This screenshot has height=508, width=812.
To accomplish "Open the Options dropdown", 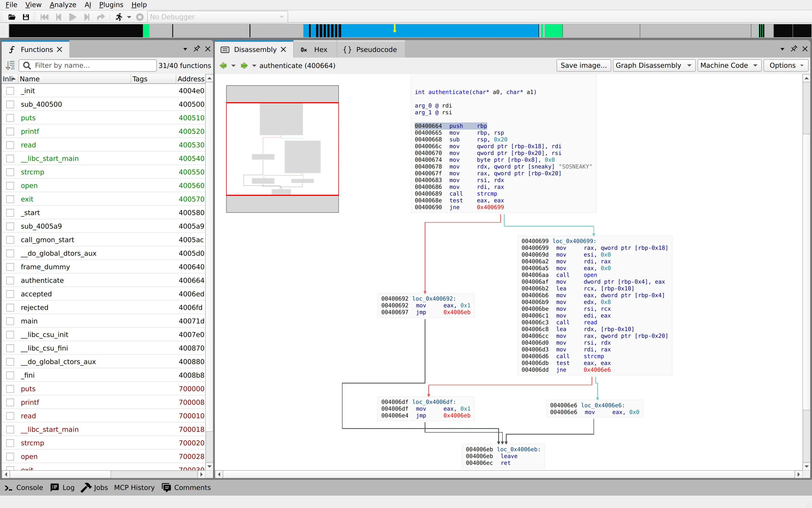I will click(786, 65).
